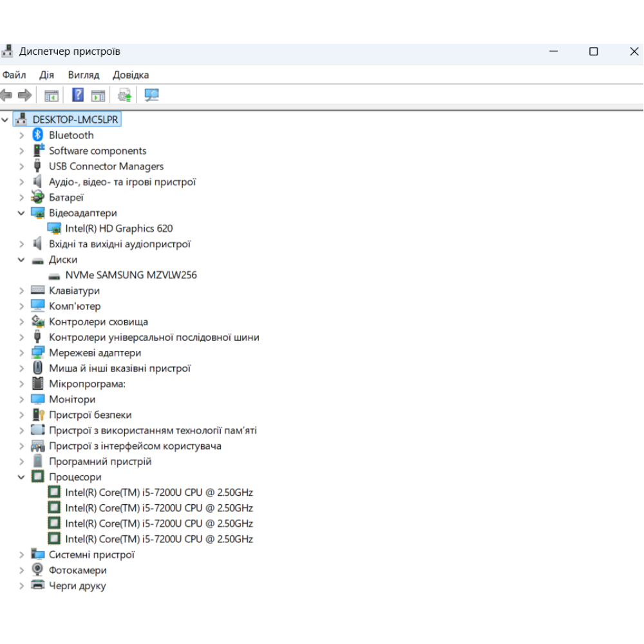
Task: Collapse the Відеоадаптери category
Action: (x=21, y=213)
